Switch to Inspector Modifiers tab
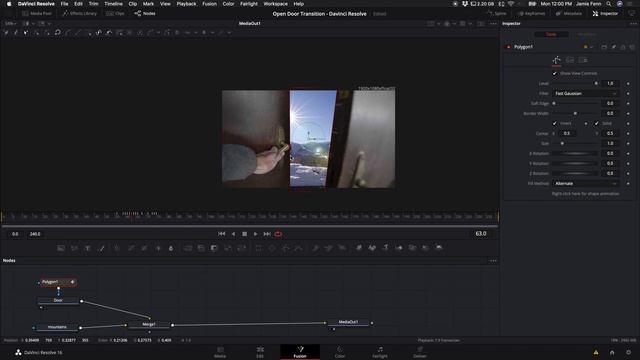This screenshot has height=360, width=640. [x=587, y=34]
